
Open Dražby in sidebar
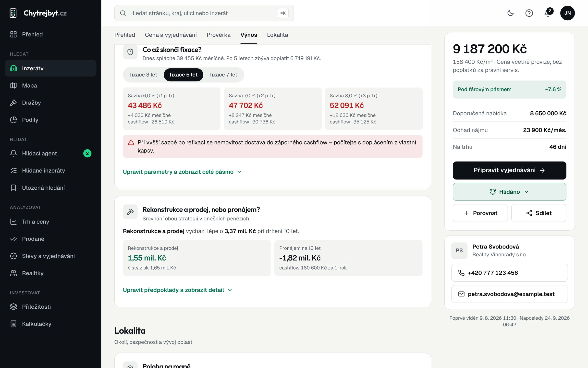(51, 103)
